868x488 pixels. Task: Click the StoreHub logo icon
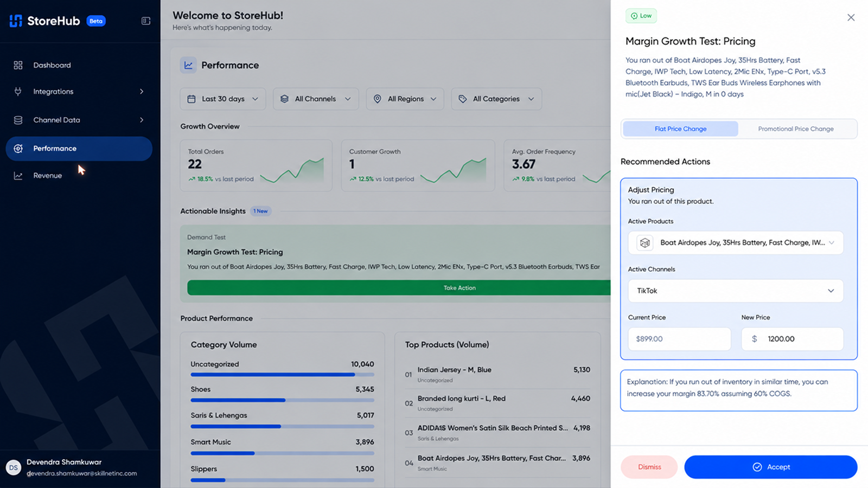click(x=16, y=21)
